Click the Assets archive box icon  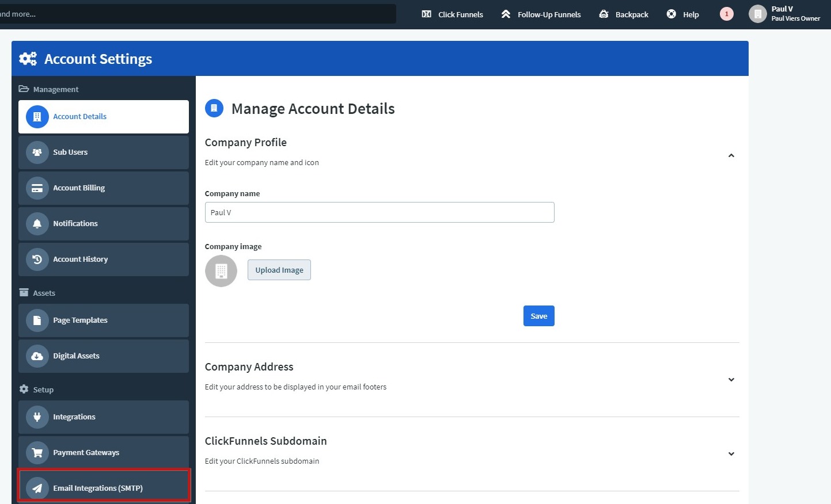pyautogui.click(x=24, y=293)
